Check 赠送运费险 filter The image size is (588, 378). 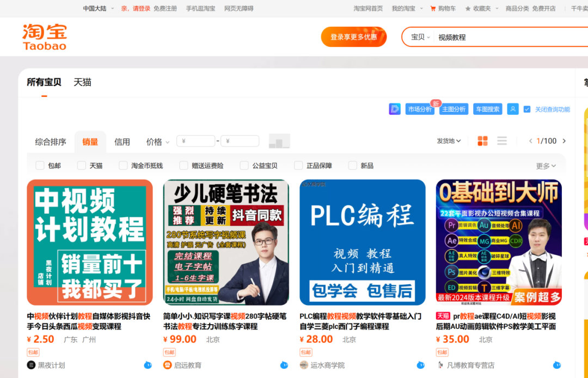(x=183, y=166)
